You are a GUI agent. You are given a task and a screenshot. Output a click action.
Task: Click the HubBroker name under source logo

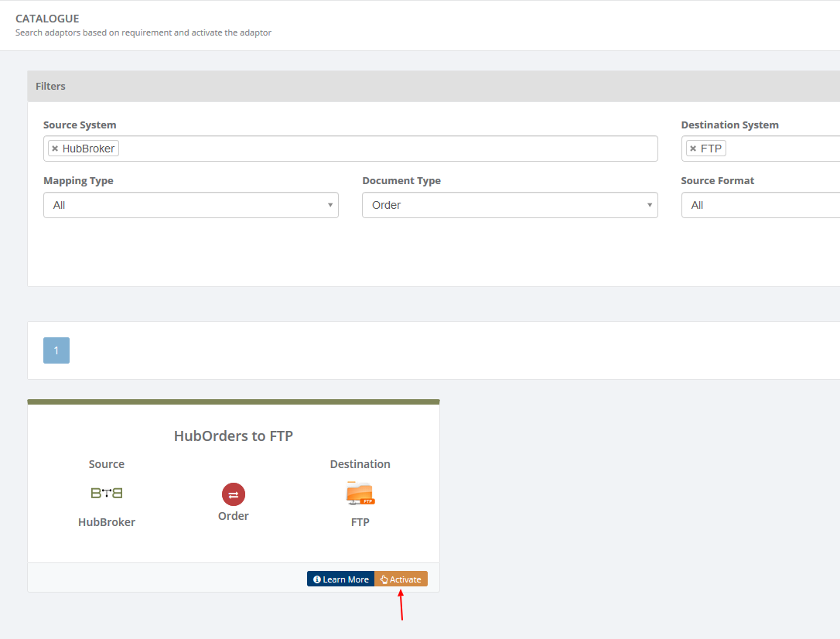pyautogui.click(x=107, y=522)
